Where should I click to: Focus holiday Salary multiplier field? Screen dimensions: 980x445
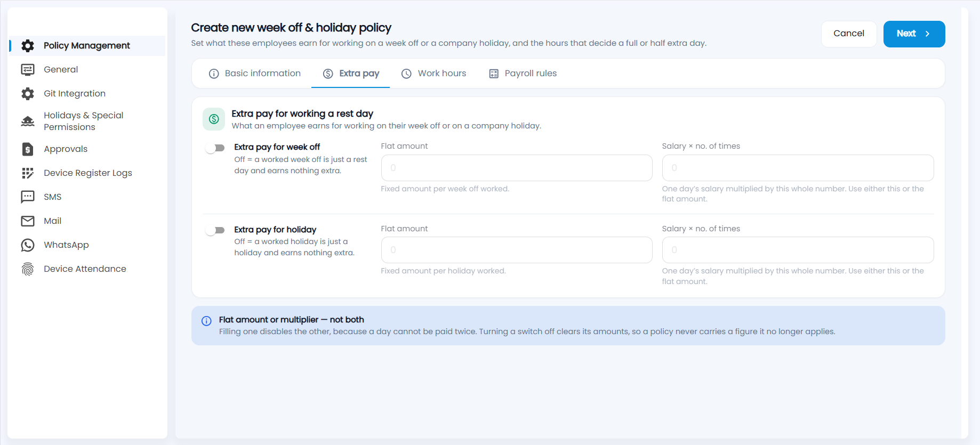[x=798, y=250]
